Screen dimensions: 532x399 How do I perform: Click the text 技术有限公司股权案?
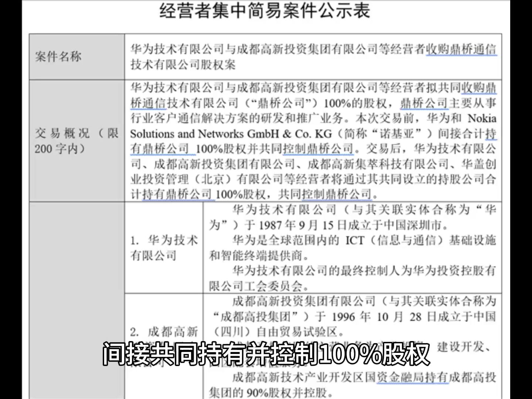(x=183, y=65)
